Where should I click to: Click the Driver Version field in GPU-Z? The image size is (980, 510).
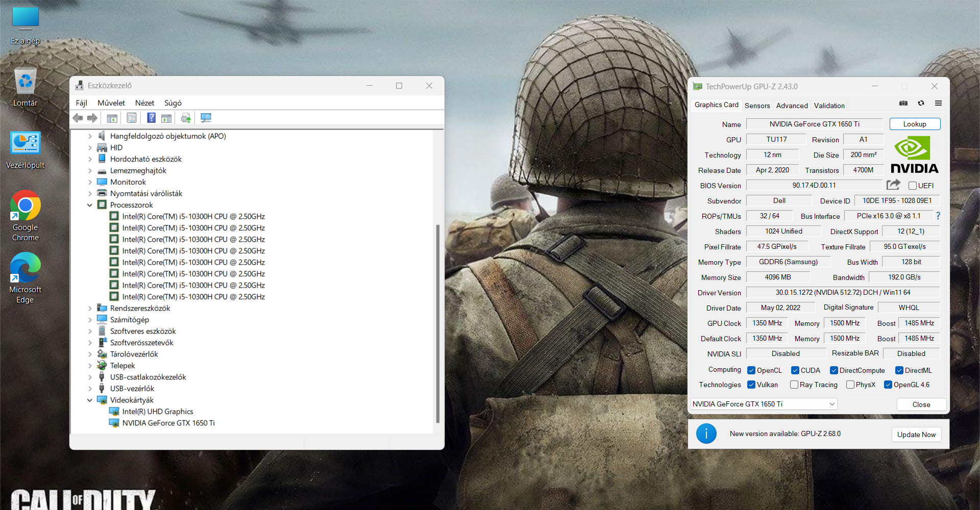[843, 292]
